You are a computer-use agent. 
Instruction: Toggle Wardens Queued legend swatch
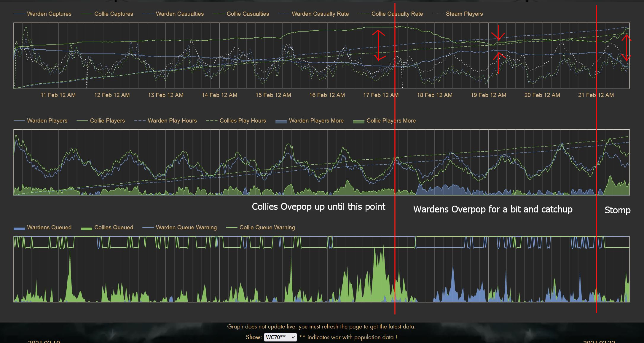click(x=19, y=228)
